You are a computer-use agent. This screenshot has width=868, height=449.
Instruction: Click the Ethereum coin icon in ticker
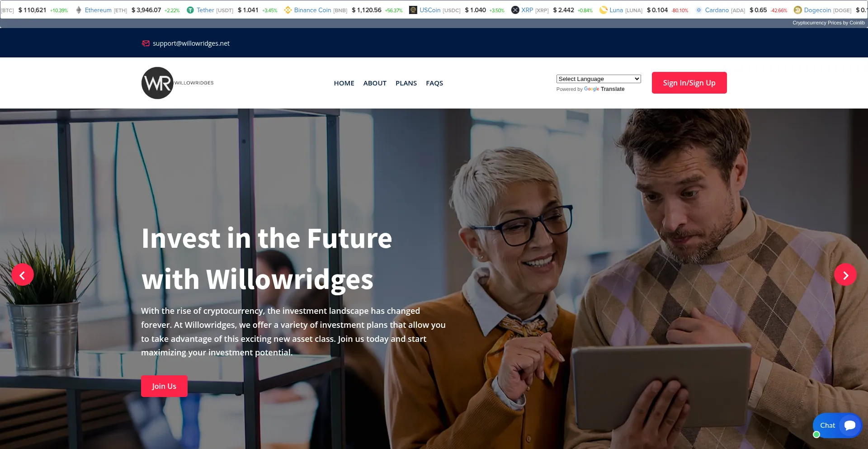[79, 10]
